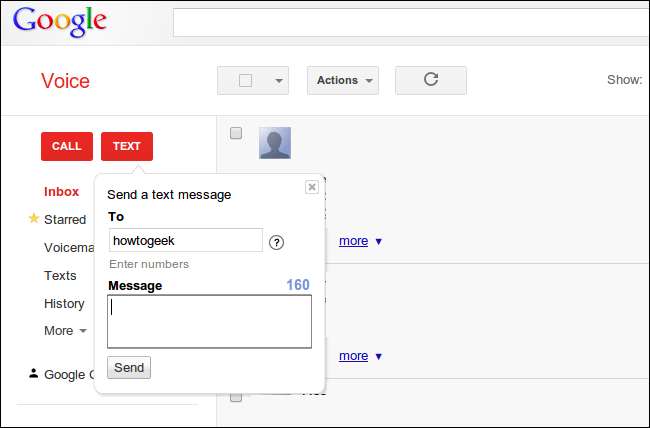Tick the select-all checkbox in toolbar
The image size is (650, 428).
click(x=245, y=80)
